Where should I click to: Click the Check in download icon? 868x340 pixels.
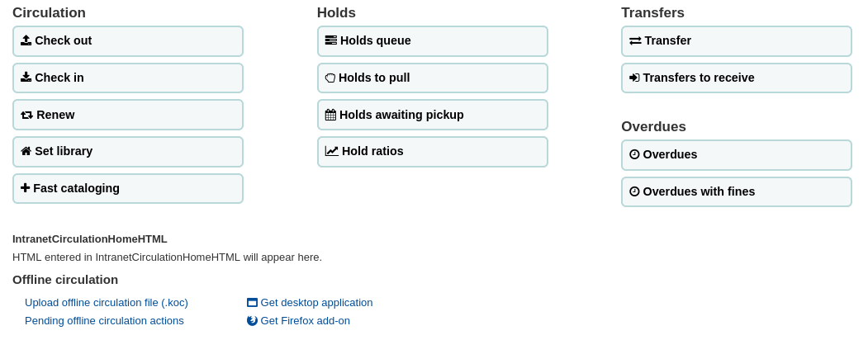26,78
